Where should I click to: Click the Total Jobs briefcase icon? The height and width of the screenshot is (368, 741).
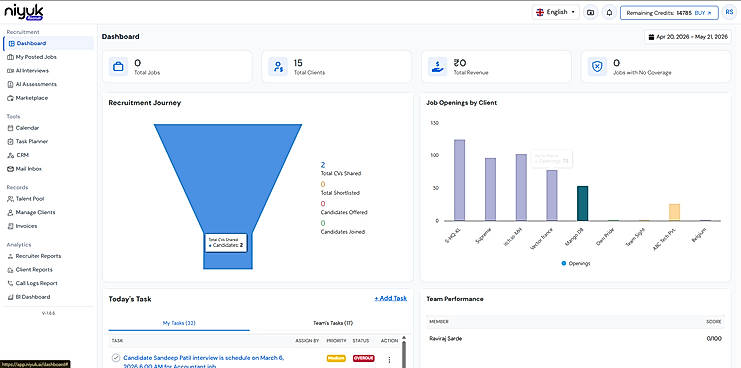(118, 67)
